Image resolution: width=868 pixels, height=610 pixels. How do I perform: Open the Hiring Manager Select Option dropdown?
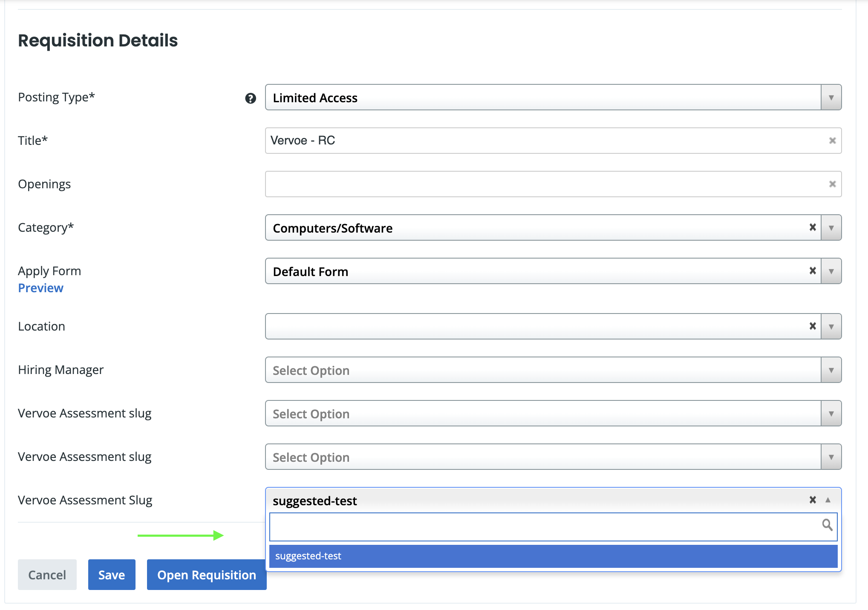click(553, 370)
